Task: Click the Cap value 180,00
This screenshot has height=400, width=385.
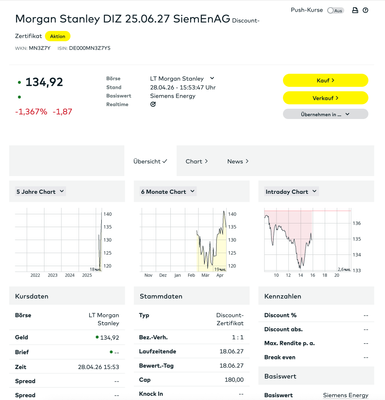Action: pos(234,380)
